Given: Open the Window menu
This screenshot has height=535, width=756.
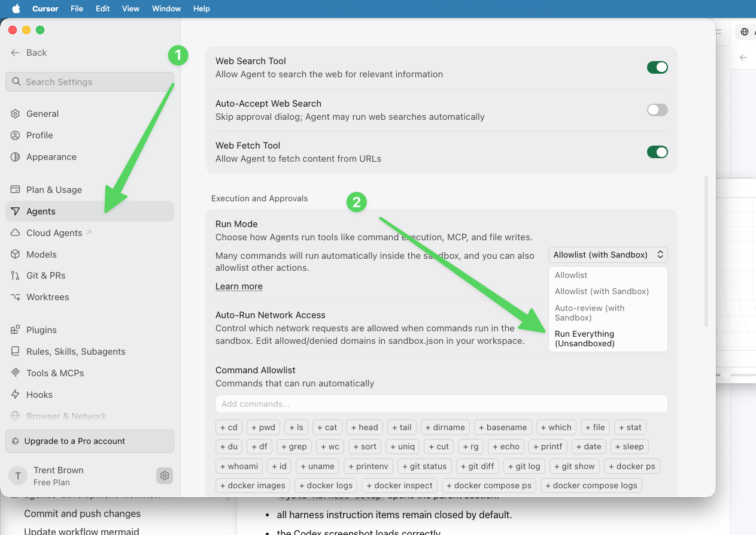Looking at the screenshot, I should click(166, 8).
